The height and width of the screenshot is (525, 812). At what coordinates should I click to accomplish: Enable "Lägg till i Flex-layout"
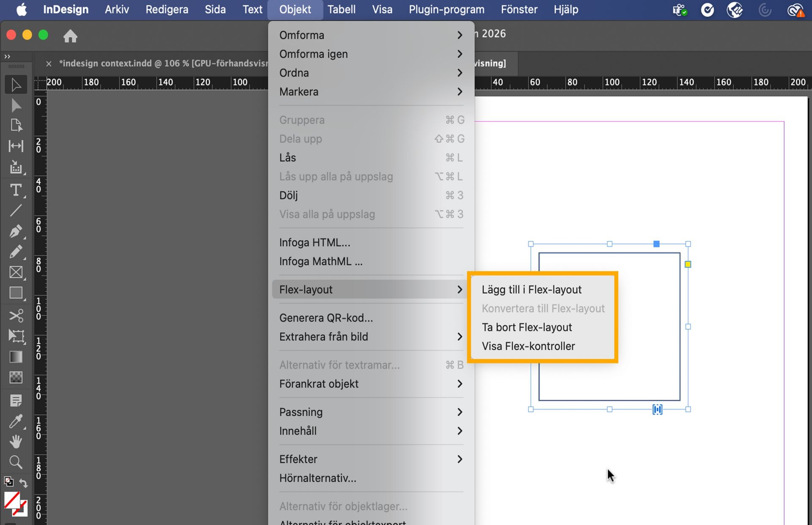click(x=532, y=289)
